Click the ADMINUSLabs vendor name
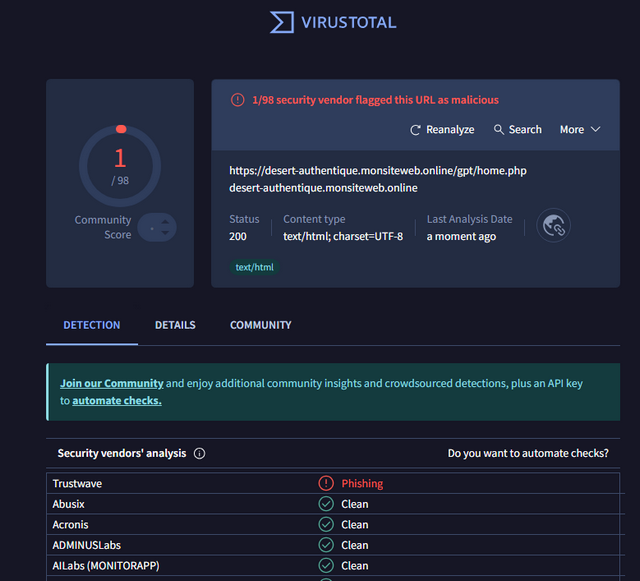The height and width of the screenshot is (581, 640). 87,545
